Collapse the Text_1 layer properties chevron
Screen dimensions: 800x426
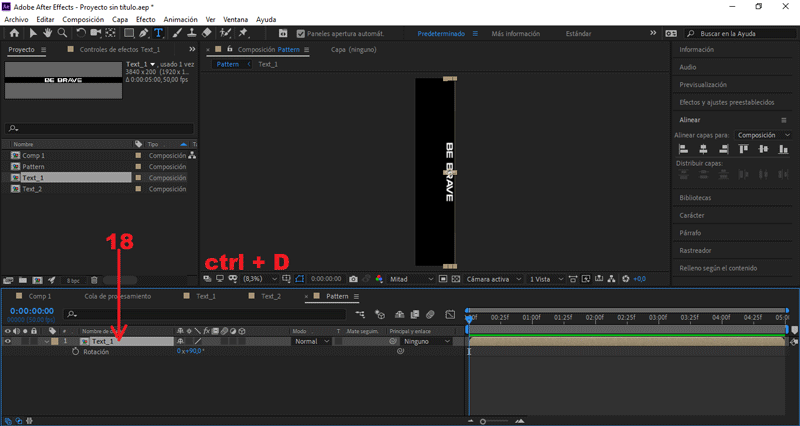coord(46,341)
